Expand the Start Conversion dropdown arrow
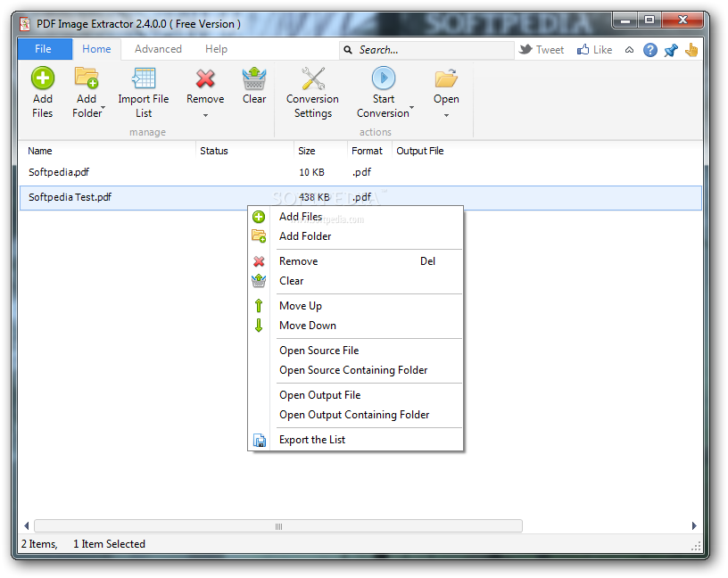The image size is (728, 578). [412, 107]
